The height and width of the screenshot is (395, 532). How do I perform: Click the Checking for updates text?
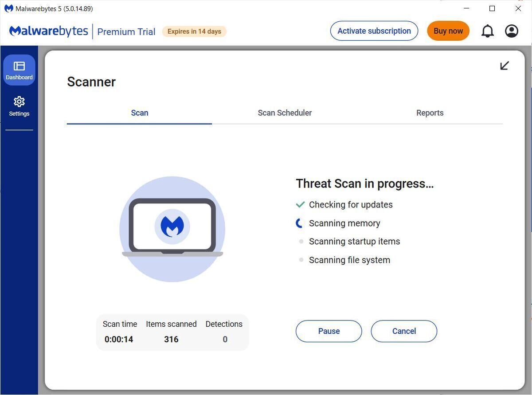pos(351,205)
